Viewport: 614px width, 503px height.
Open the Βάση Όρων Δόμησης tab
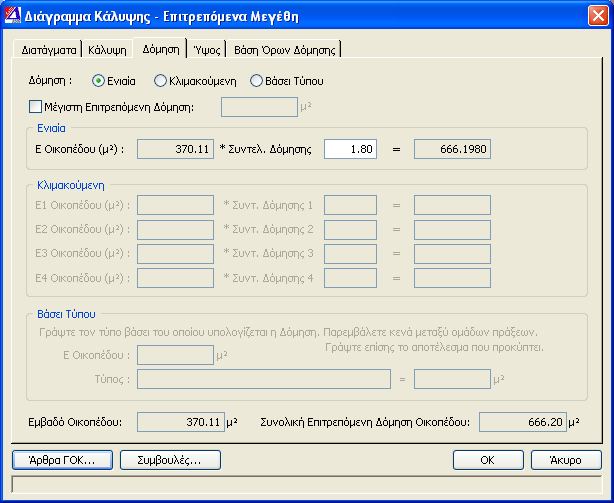click(285, 49)
